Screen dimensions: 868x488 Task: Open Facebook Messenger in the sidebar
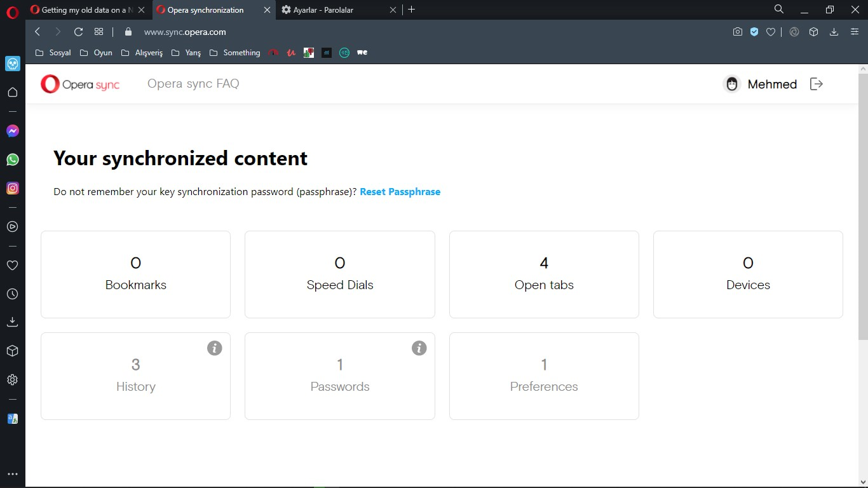point(12,131)
